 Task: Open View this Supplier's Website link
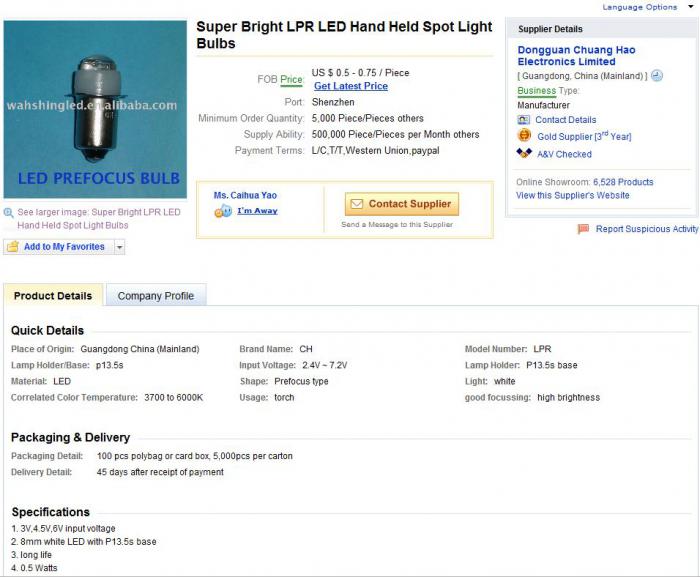click(x=573, y=195)
